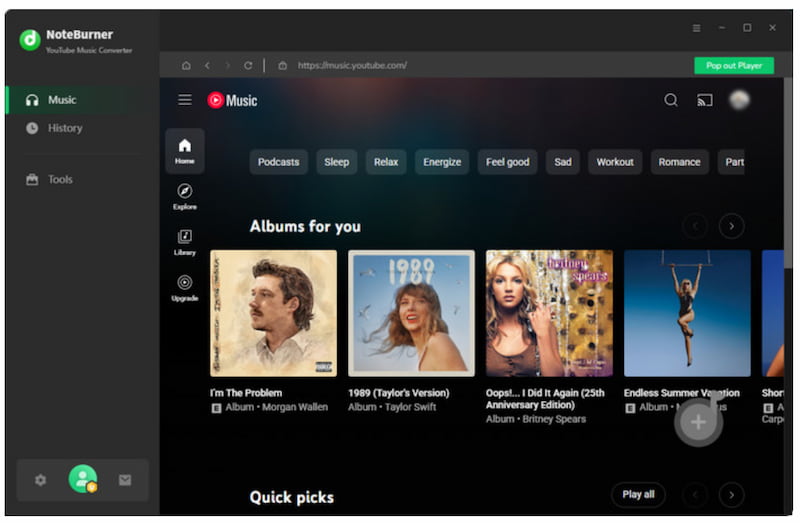The width and height of the screenshot is (800, 523).
Task: Open the YouTube Music hamburger guide menu
Action: pyautogui.click(x=185, y=99)
